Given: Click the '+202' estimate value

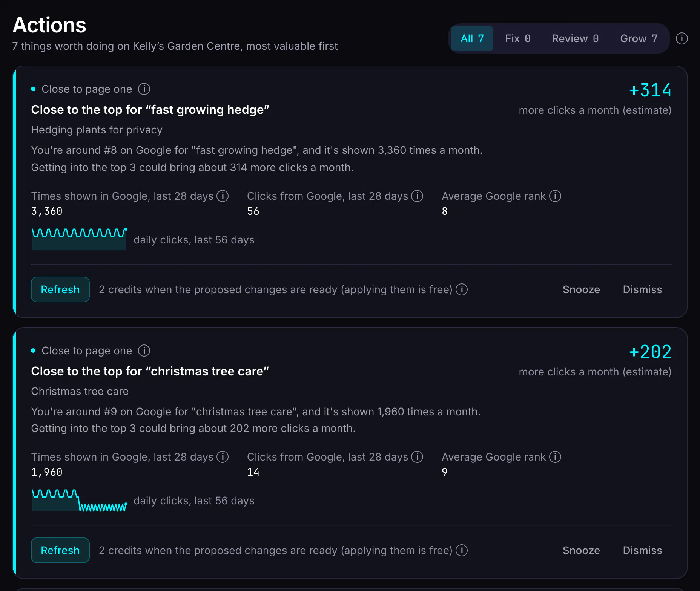Looking at the screenshot, I should tap(650, 352).
